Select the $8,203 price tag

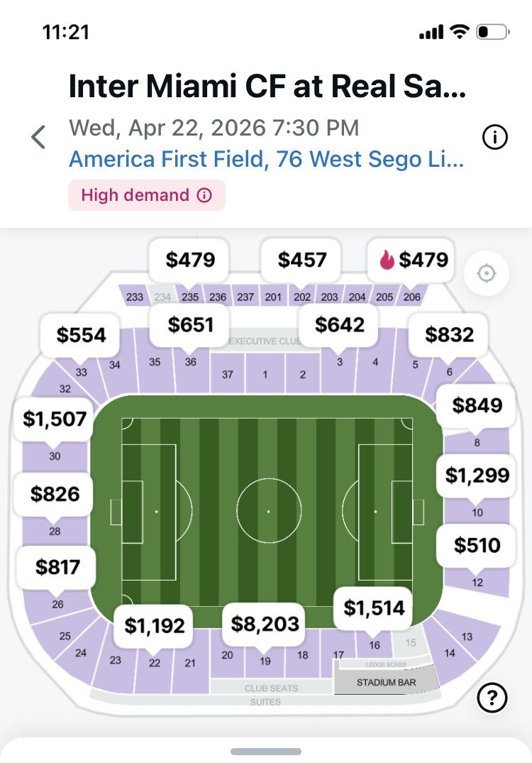[265, 624]
